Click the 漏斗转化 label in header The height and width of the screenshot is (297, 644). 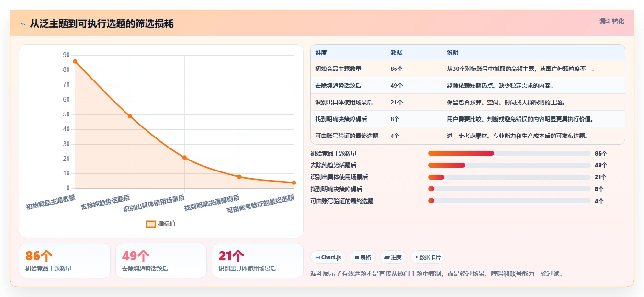click(611, 21)
